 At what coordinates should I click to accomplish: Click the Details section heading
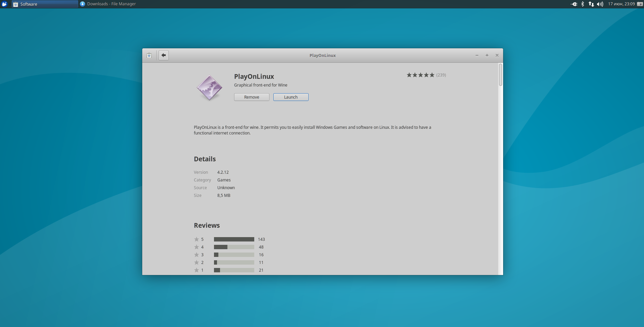coord(205,159)
